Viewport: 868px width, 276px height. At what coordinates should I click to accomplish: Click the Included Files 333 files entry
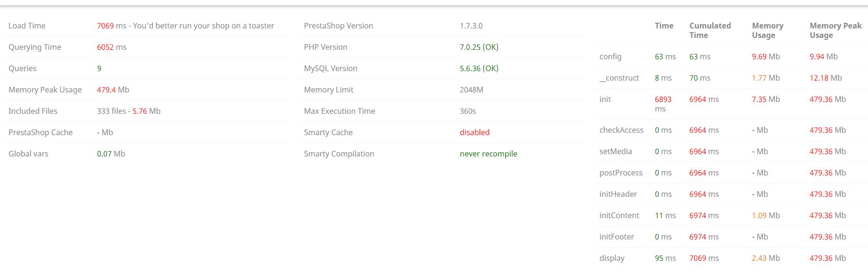click(x=112, y=111)
